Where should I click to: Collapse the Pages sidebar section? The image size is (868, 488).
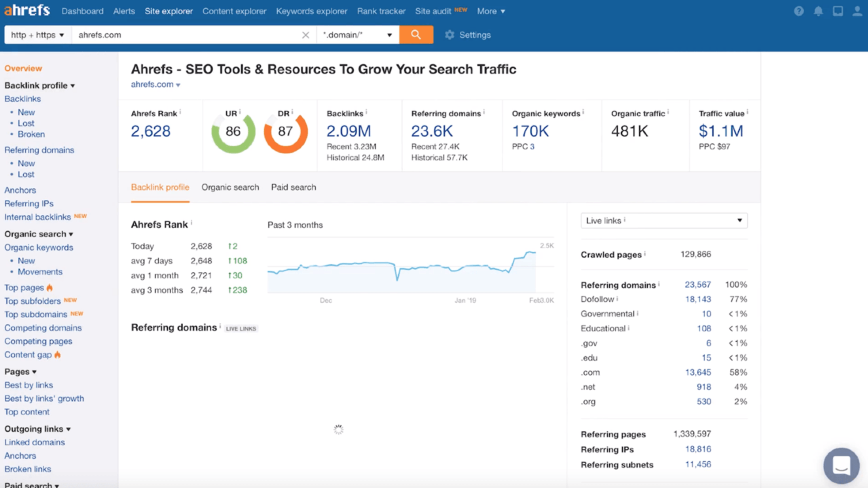pyautogui.click(x=21, y=372)
